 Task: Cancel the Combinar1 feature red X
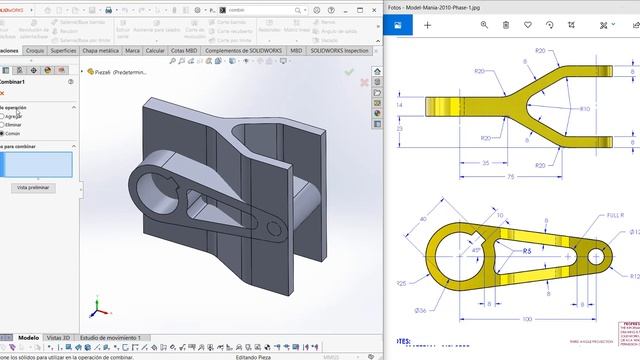(2, 93)
